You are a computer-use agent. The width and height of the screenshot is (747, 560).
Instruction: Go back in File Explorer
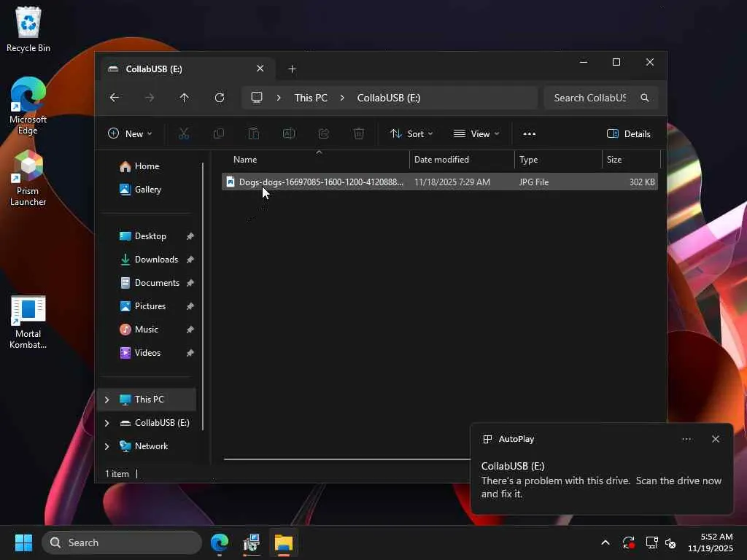click(x=115, y=98)
